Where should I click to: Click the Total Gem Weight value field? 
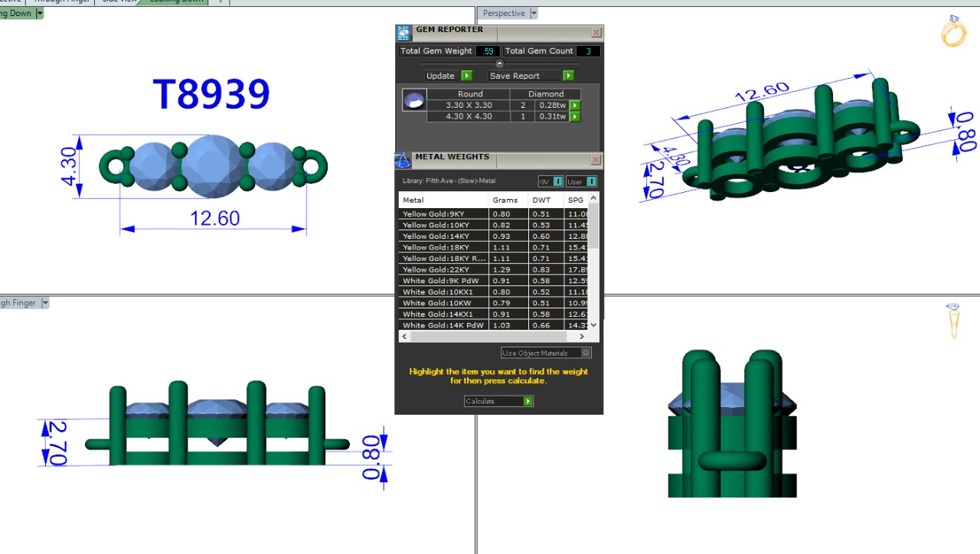(488, 51)
